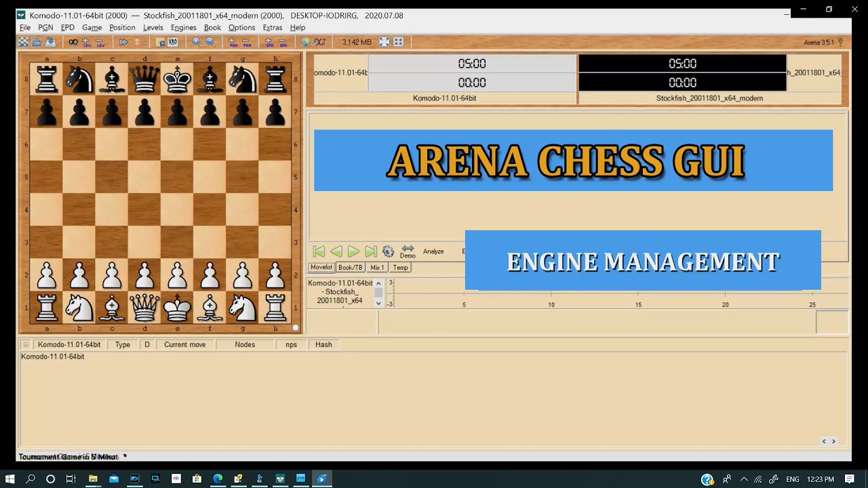Image resolution: width=868 pixels, height=488 pixels.
Task: Jump to the last move
Action: (370, 251)
